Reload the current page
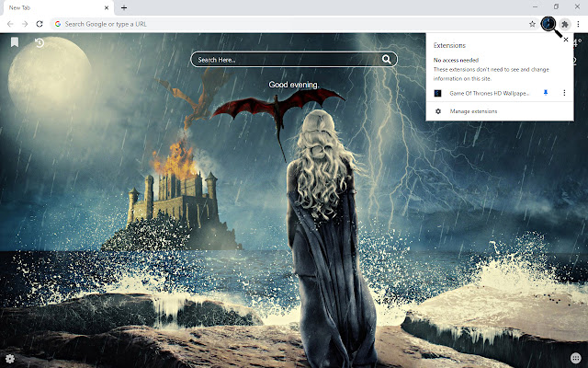 [x=40, y=24]
